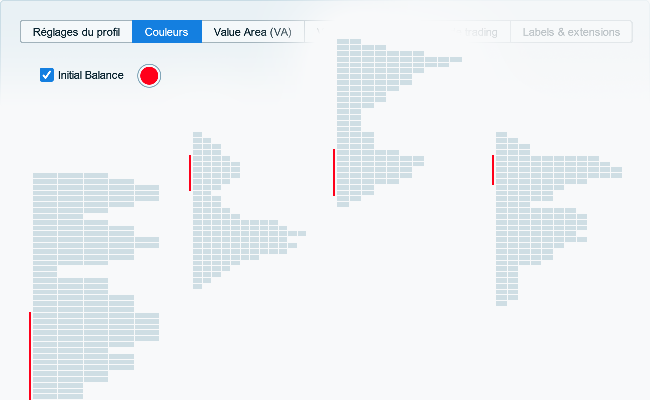Image resolution: width=650 pixels, height=400 pixels.
Task: Click red initial balance line on leftmost profile
Action: 30,355
